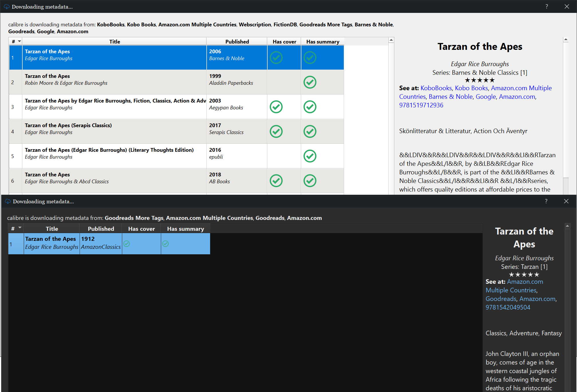Click cover checkmark for Aegypan Books row
577x392 pixels.
pos(276,107)
